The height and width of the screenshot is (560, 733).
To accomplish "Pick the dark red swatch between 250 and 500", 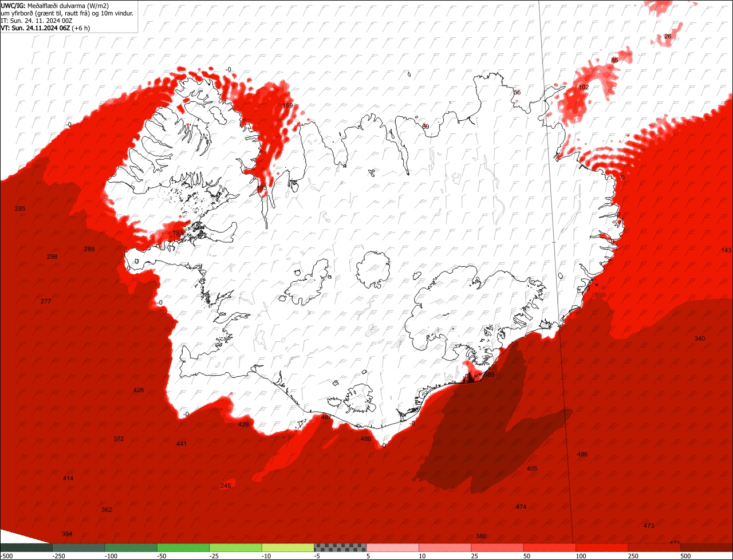I will point(655,547).
